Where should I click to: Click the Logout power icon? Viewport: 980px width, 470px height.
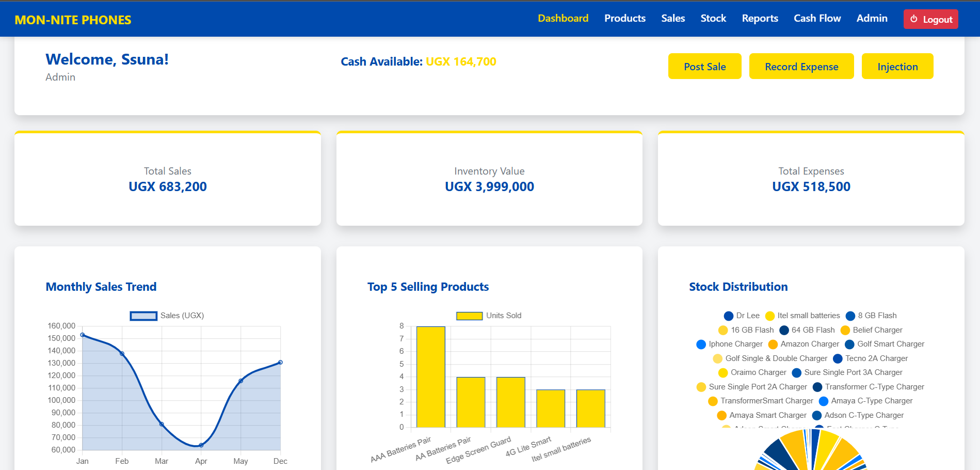913,19
